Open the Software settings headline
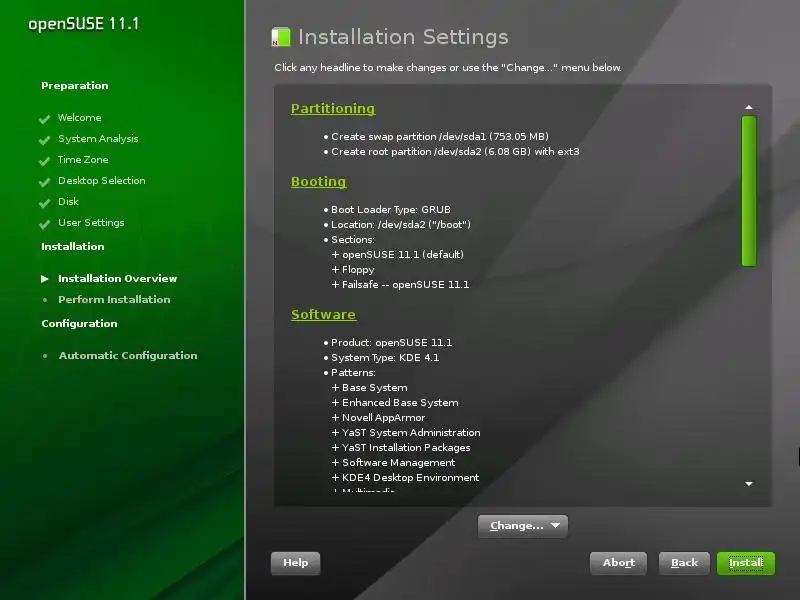This screenshot has width=800, height=600. coord(323,314)
